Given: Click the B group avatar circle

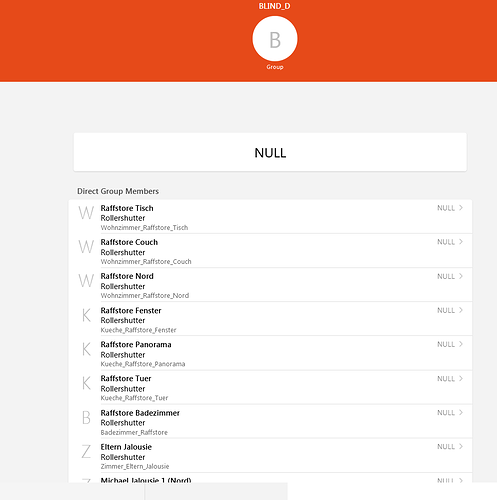Looking at the screenshot, I should coord(275,39).
